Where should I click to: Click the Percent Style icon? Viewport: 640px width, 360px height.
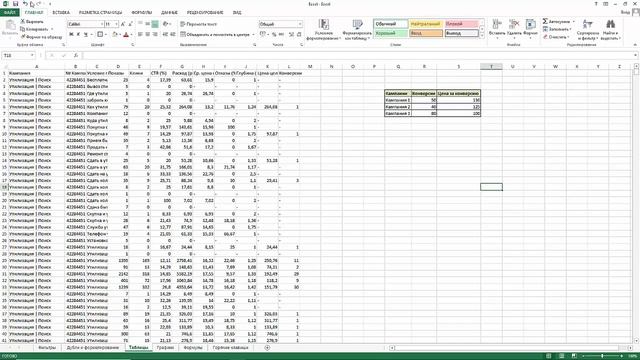[x=274, y=35]
